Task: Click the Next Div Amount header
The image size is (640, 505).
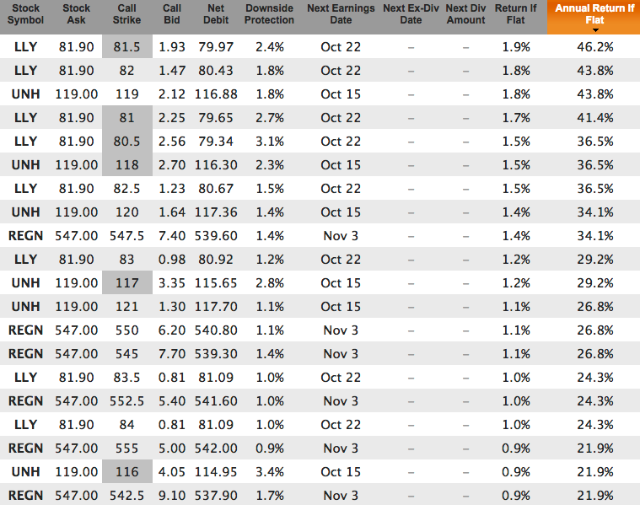Action: click(x=466, y=14)
